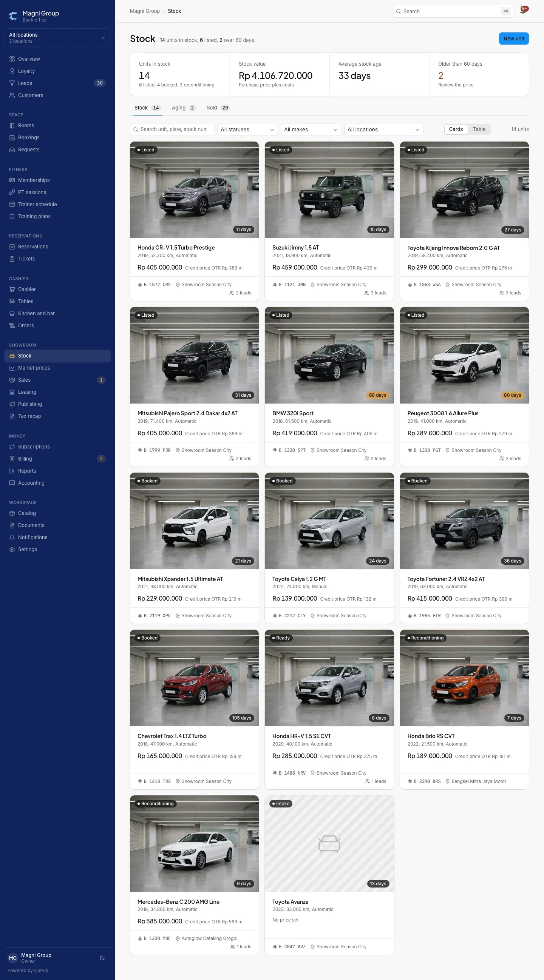544x980 pixels.
Task: Open Tax recap in sidebar
Action: point(57,416)
